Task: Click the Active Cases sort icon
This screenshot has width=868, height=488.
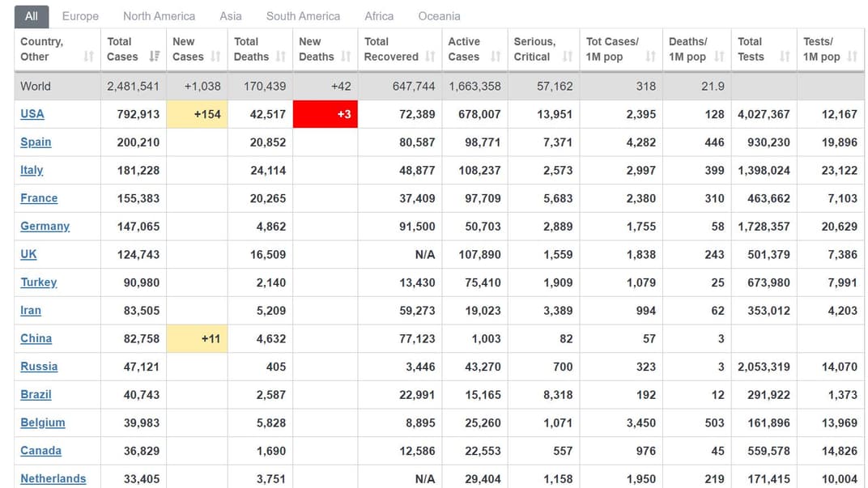Action: (495, 57)
